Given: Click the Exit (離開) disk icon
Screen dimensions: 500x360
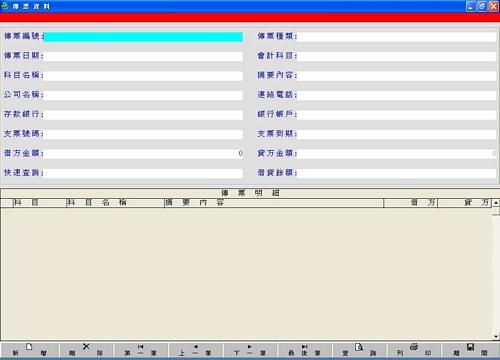Looking at the screenshot, I should (470, 350).
